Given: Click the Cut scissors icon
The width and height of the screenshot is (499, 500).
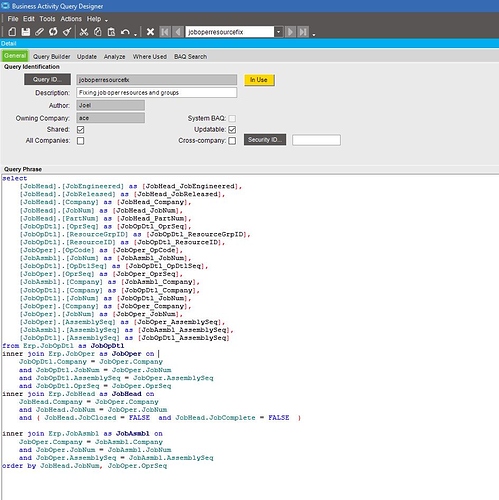Looking at the screenshot, I should (84, 32).
